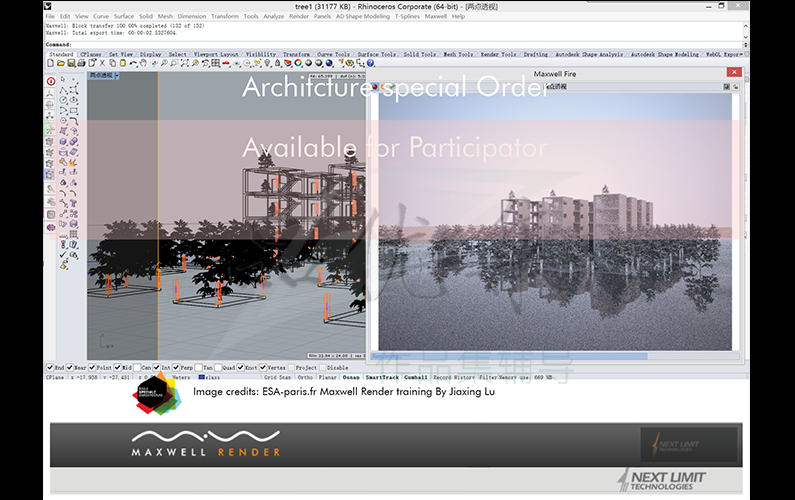Click the Print icon
Viewport: 795px width, 500px height.
coord(81,63)
